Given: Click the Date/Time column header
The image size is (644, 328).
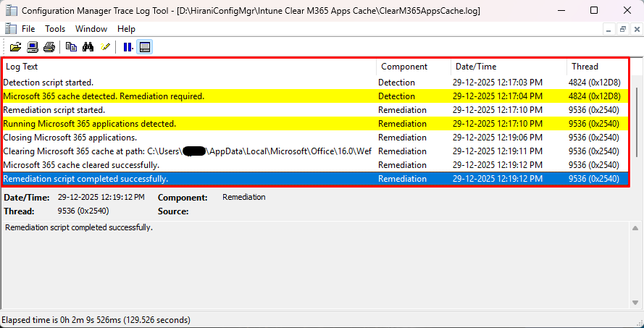Looking at the screenshot, I should 507,67.
